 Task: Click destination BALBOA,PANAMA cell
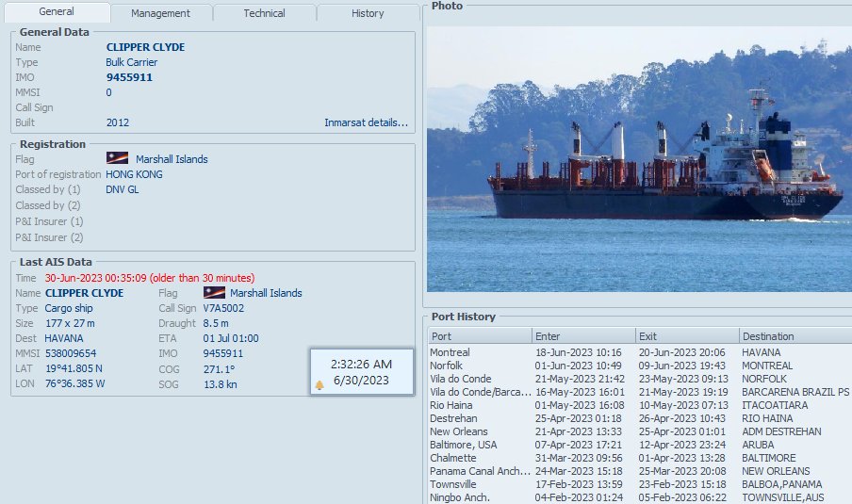[x=782, y=484]
